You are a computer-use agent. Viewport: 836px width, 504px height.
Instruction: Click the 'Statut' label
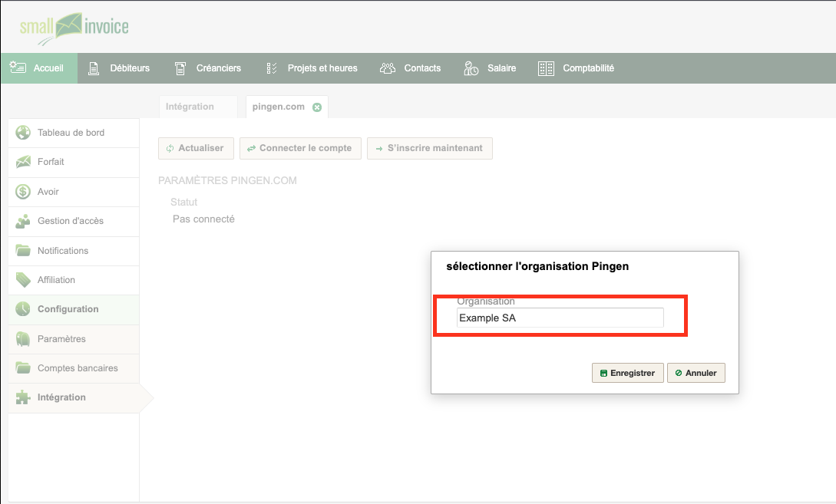point(184,202)
